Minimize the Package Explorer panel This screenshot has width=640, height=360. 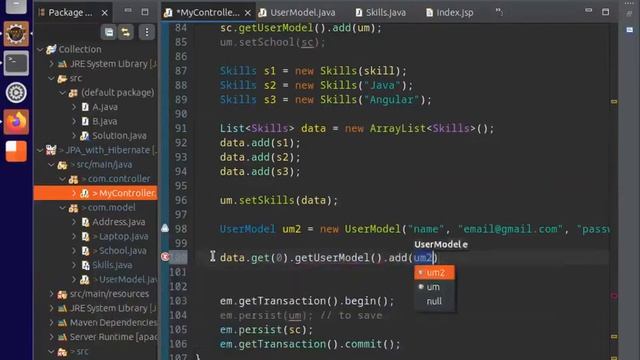tap(128, 11)
